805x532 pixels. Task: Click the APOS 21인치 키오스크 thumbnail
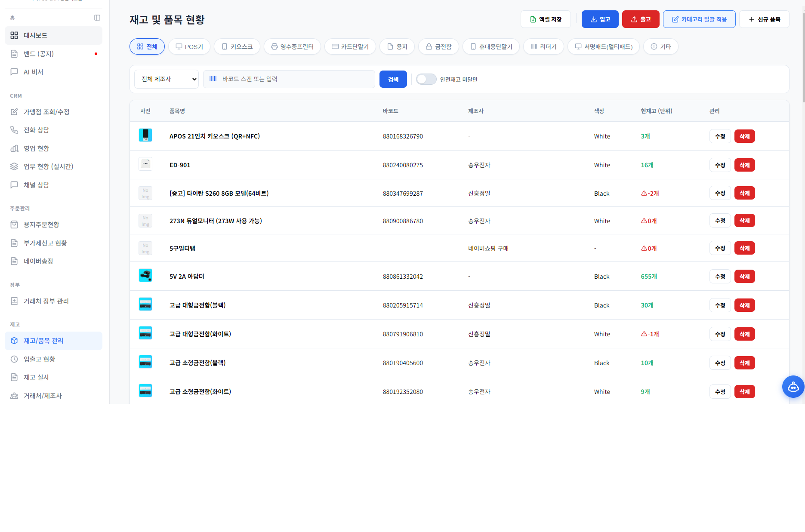click(x=145, y=135)
